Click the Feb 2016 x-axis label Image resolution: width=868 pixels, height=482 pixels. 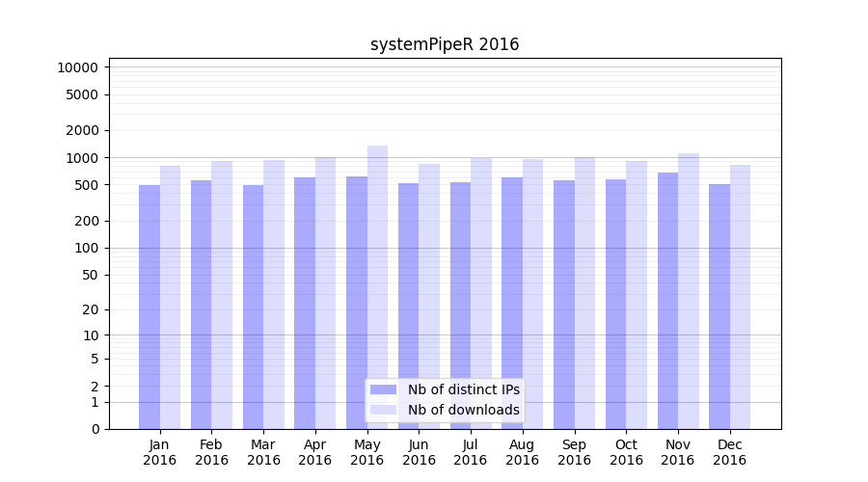coord(211,452)
